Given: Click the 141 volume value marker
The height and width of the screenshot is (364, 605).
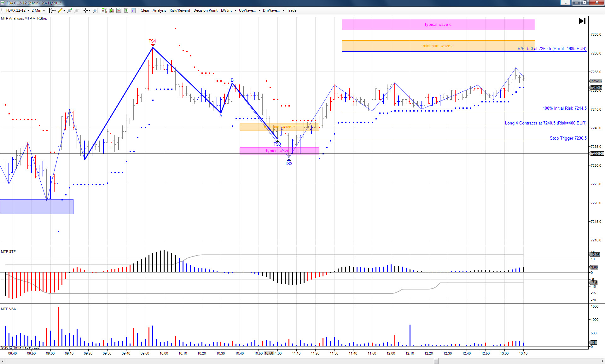Looking at the screenshot, I should click(594, 343).
